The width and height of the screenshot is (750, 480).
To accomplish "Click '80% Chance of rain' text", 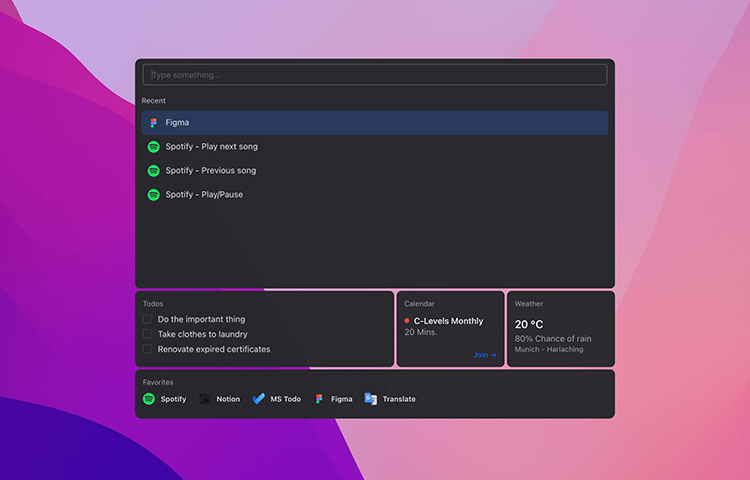I will (553, 338).
